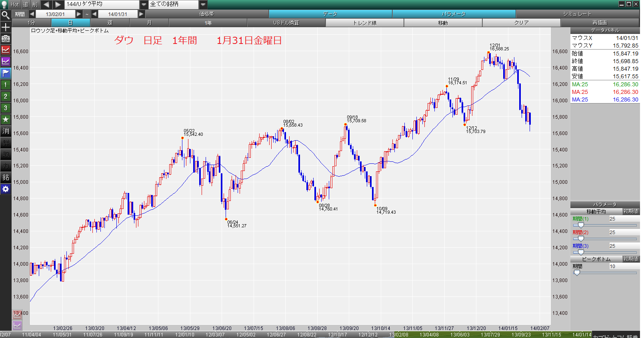Screen dimensions: 644x338
Task: Switch to the 月 monthly timeframe tab
Action: coord(149,23)
